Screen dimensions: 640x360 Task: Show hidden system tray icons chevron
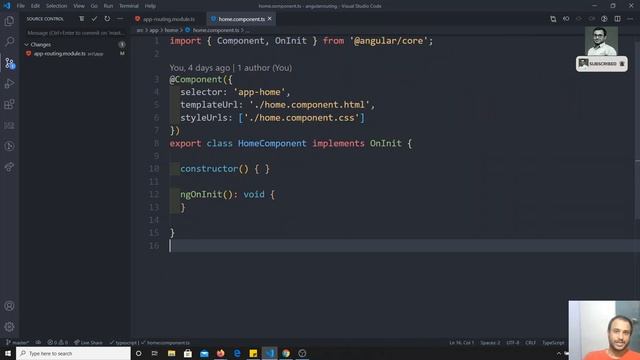559,353
